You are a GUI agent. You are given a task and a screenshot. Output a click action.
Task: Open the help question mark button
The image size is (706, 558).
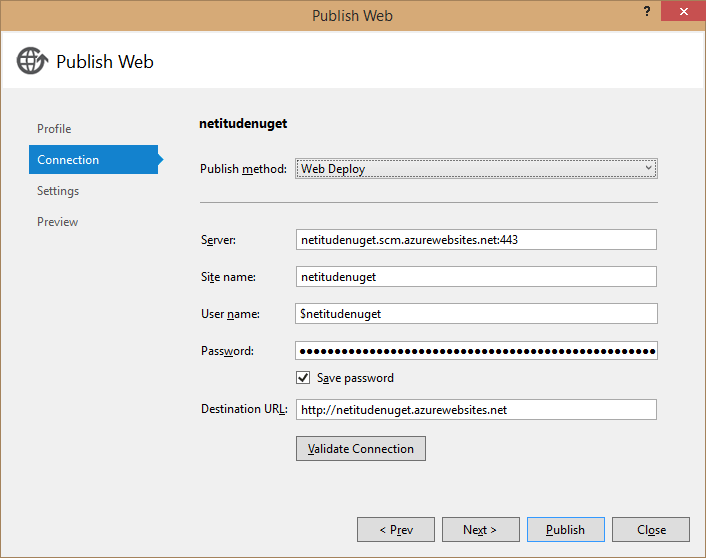pos(647,11)
